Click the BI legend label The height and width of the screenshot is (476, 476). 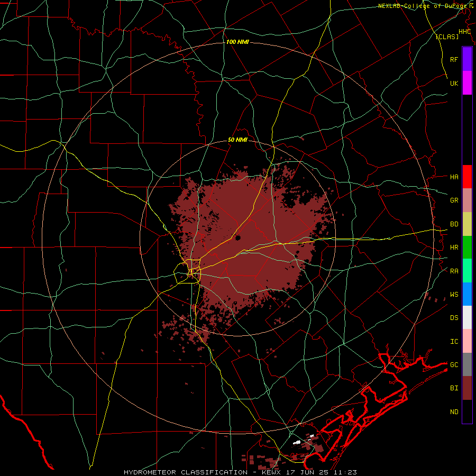pyautogui.click(x=454, y=388)
